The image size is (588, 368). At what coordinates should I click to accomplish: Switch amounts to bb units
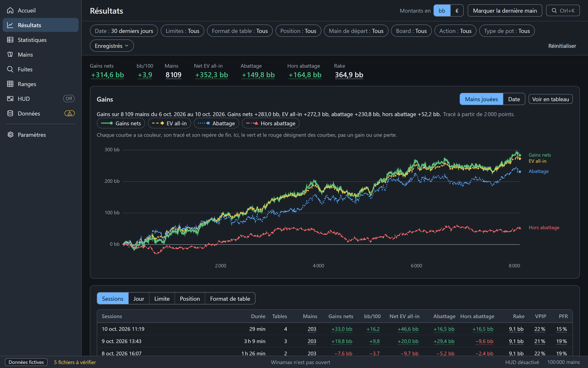click(x=442, y=11)
